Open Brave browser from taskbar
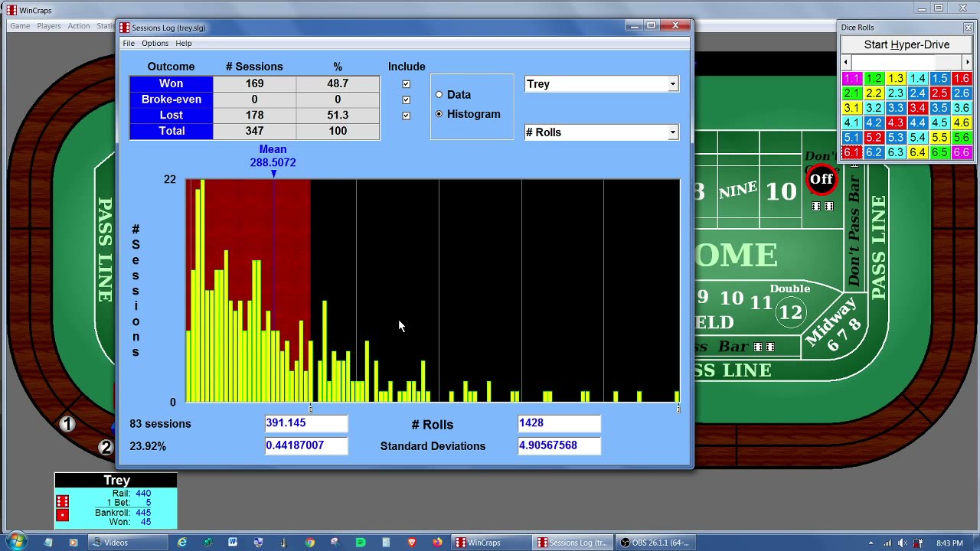Image resolution: width=980 pixels, height=551 pixels. click(x=411, y=543)
